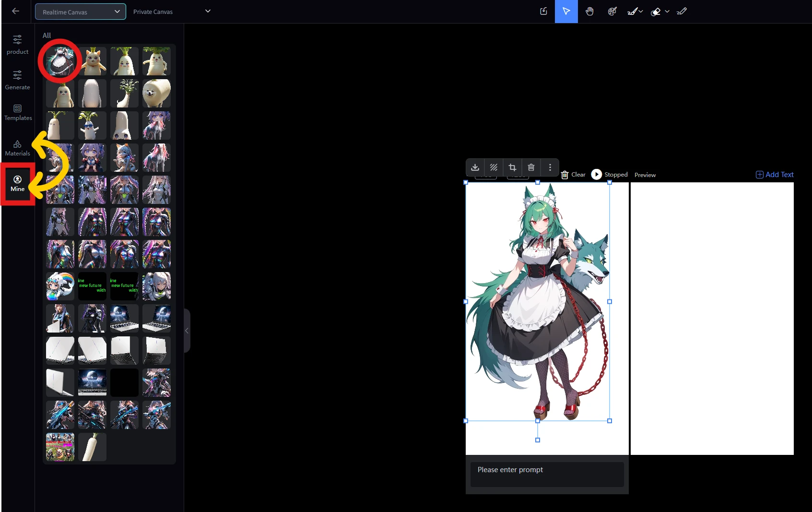This screenshot has height=512, width=812.
Task: Click the Please enter prompt field
Action: tap(547, 474)
